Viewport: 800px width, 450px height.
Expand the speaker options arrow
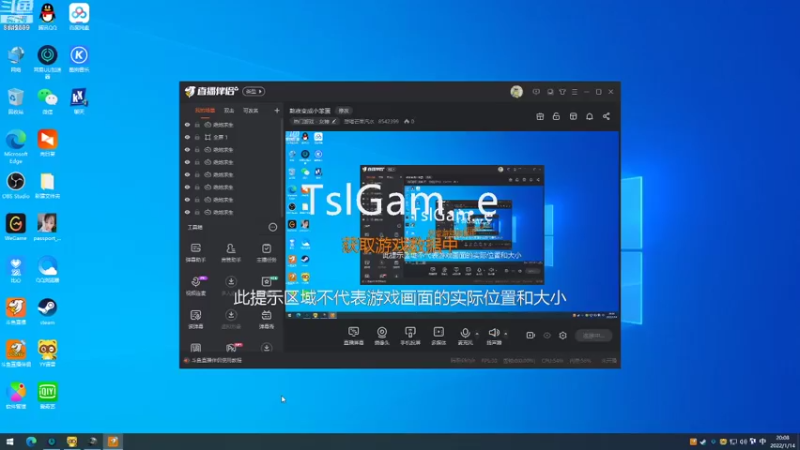(506, 334)
